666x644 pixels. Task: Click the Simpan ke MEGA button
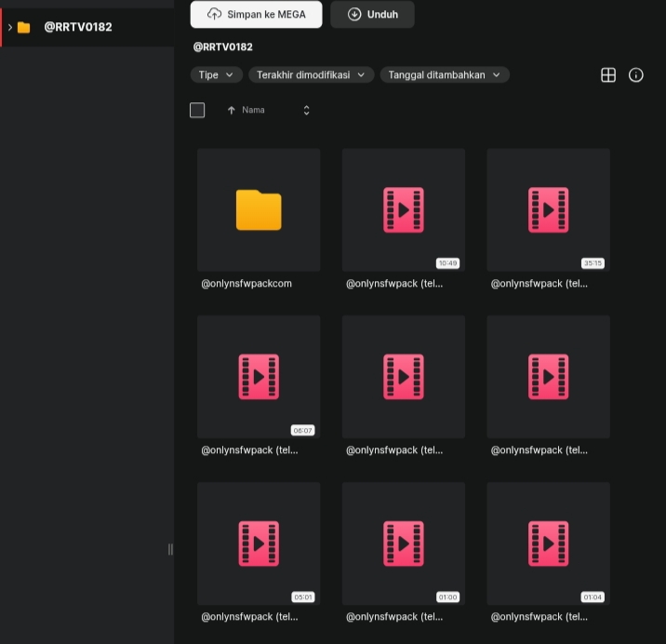[256, 15]
